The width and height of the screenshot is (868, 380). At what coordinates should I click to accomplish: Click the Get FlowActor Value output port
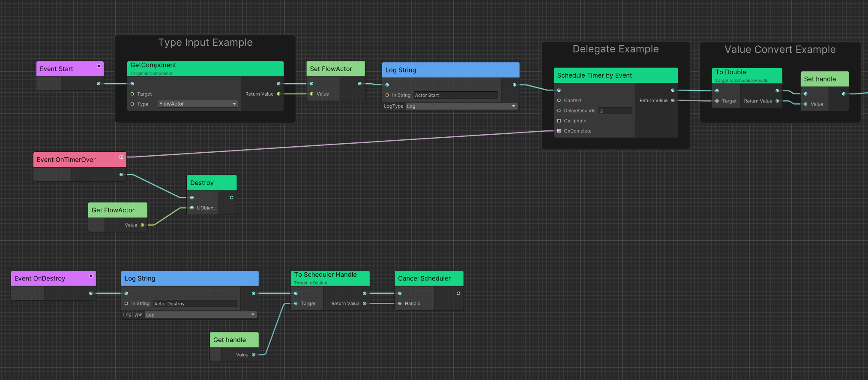(x=142, y=225)
